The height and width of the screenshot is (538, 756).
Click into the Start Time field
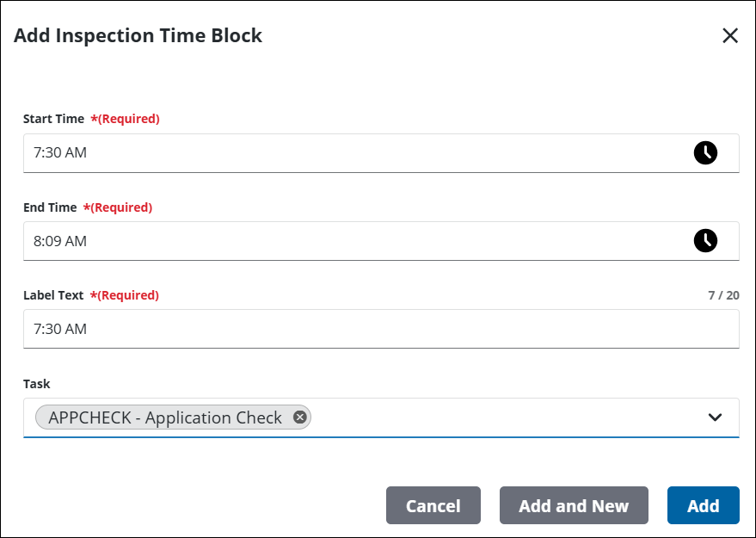[x=344, y=153]
